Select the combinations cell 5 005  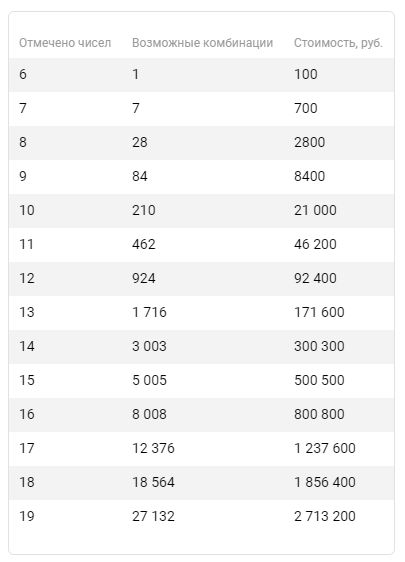click(149, 380)
